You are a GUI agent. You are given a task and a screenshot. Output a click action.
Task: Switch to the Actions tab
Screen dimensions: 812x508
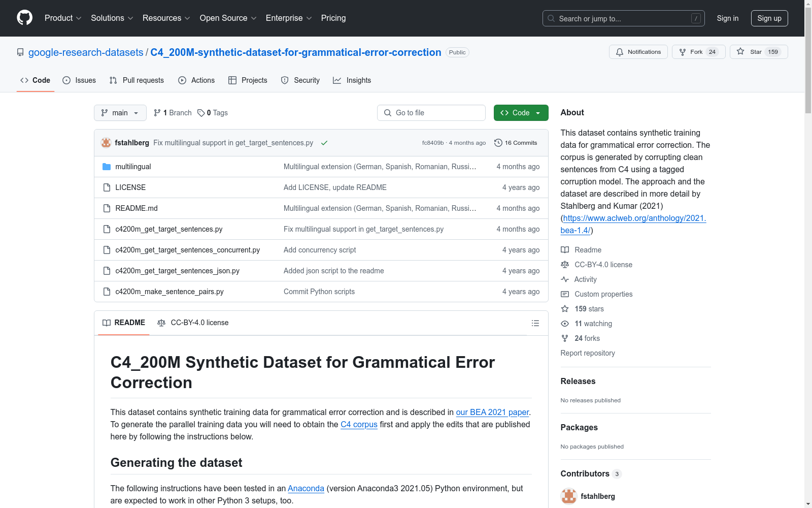click(x=196, y=80)
